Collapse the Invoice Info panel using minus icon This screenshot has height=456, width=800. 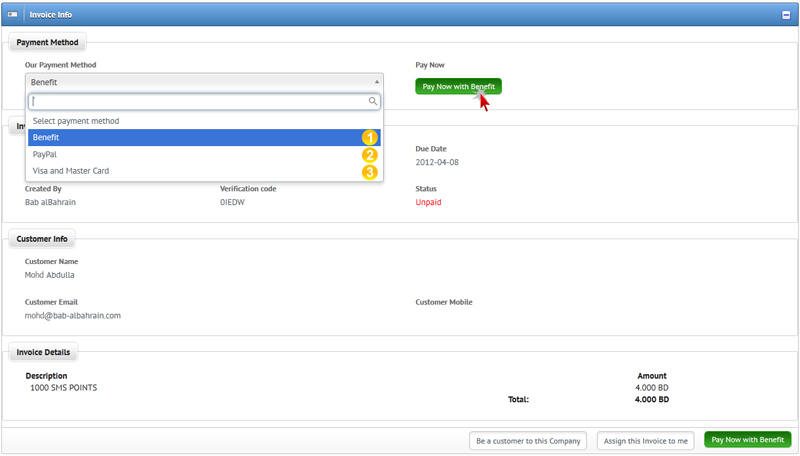(x=786, y=15)
